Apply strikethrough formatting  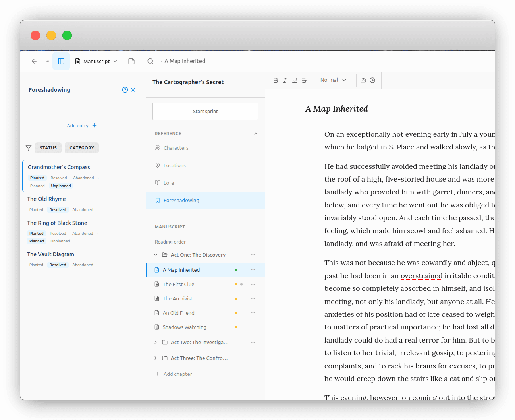(304, 80)
